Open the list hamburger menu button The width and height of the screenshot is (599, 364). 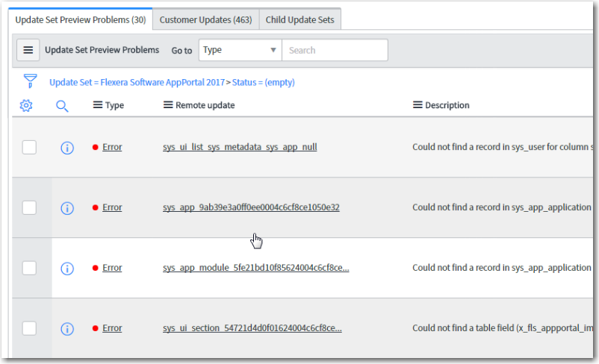point(28,50)
